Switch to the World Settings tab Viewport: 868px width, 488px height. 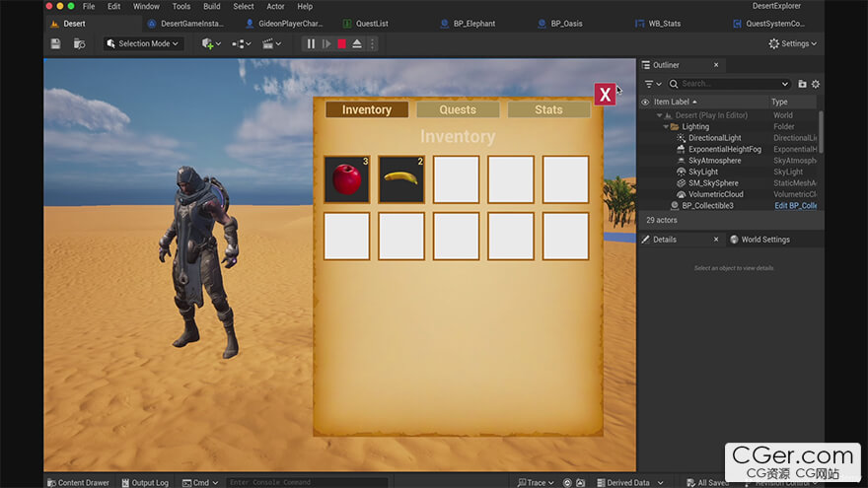pos(759,240)
